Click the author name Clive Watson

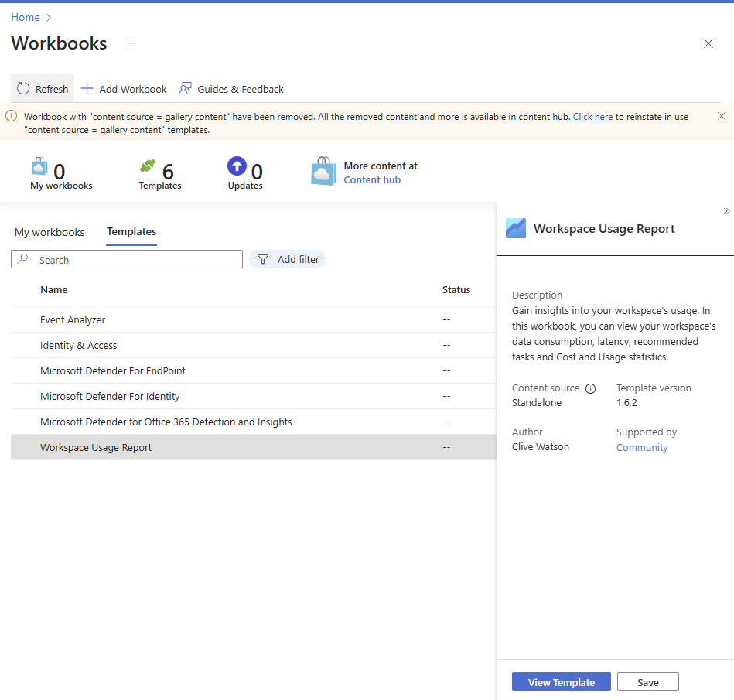(540, 447)
